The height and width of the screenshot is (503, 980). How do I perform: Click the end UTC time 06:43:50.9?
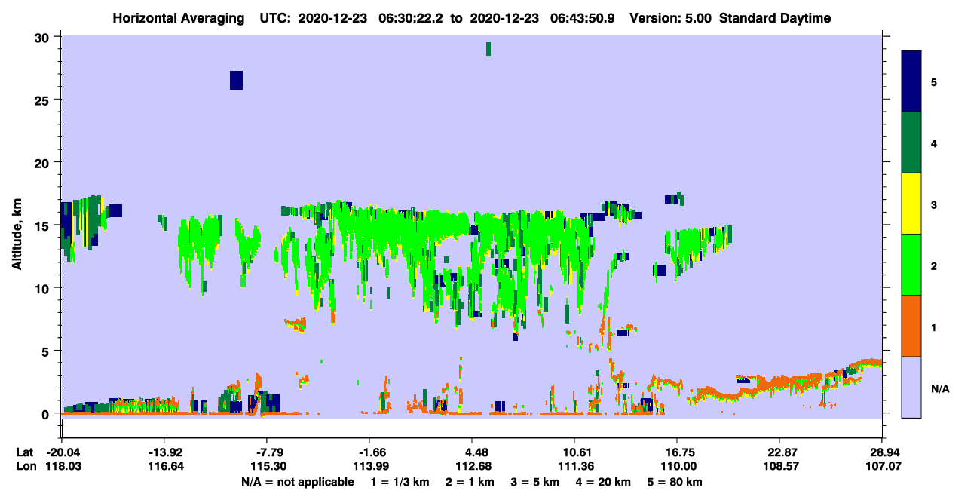point(581,18)
